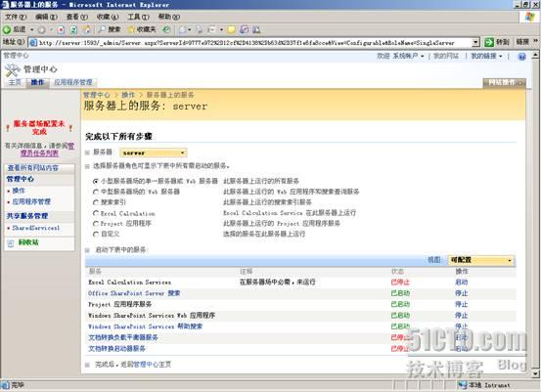Click the green 转到 Go arrow
This screenshot has height=392, width=541.
point(489,42)
